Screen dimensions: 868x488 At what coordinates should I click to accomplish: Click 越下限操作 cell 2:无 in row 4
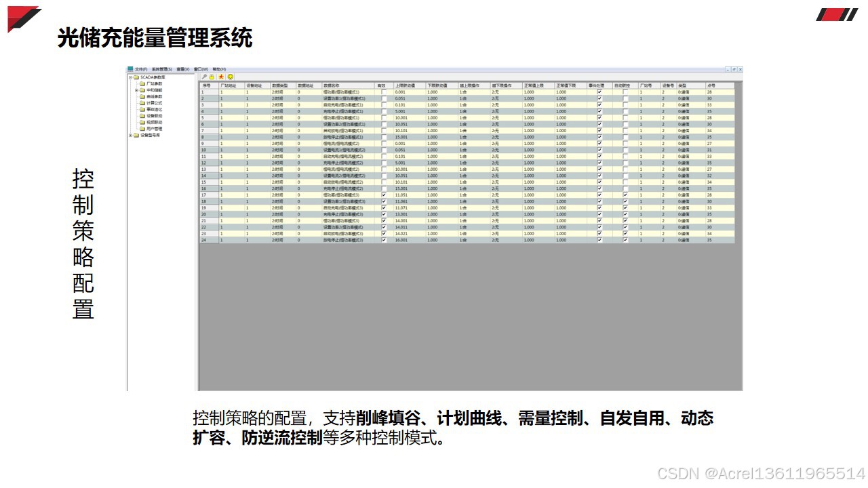(x=507, y=111)
